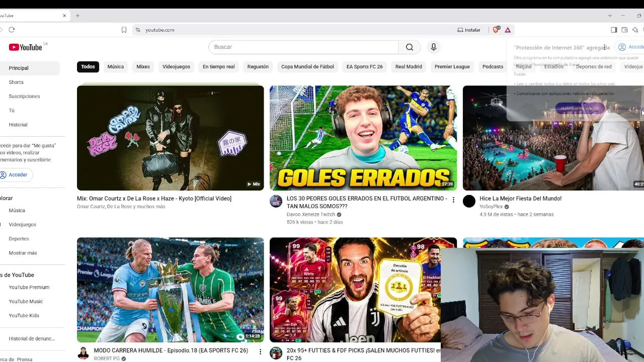Show the browser sidebar panel
The height and width of the screenshot is (362, 644).
[614, 30]
